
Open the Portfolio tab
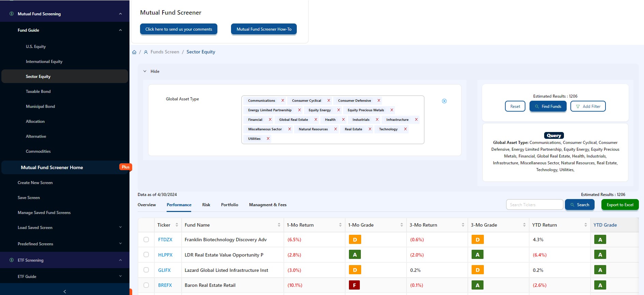(230, 205)
